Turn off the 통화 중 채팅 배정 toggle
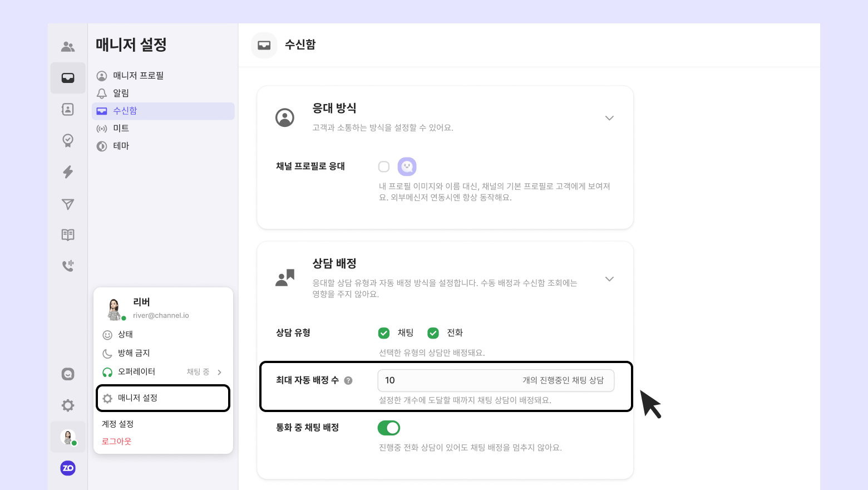 (x=389, y=428)
